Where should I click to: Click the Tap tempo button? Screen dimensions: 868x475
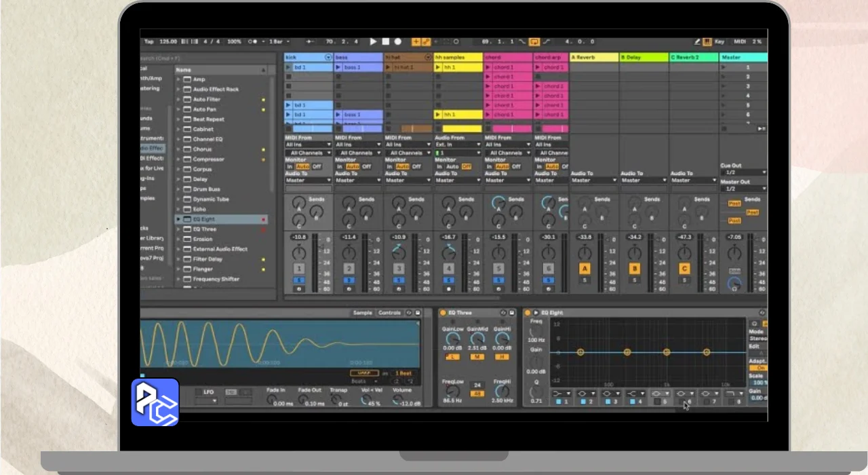click(x=149, y=41)
